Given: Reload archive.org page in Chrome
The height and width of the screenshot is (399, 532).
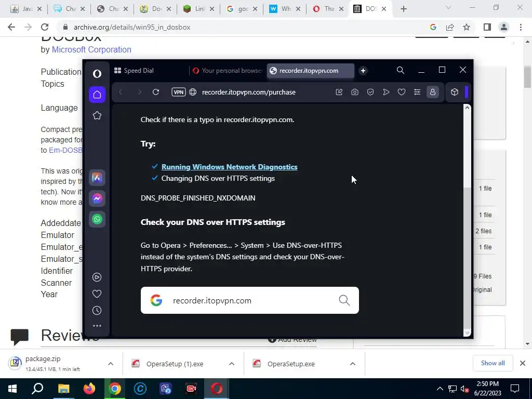Looking at the screenshot, I should 45,27.
